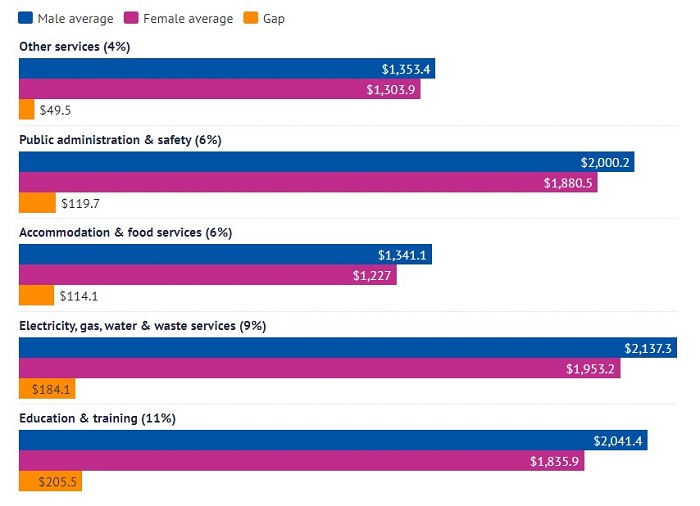Click the Male average legend label
Viewport: 700px width, 506px height.
pyautogui.click(x=75, y=19)
